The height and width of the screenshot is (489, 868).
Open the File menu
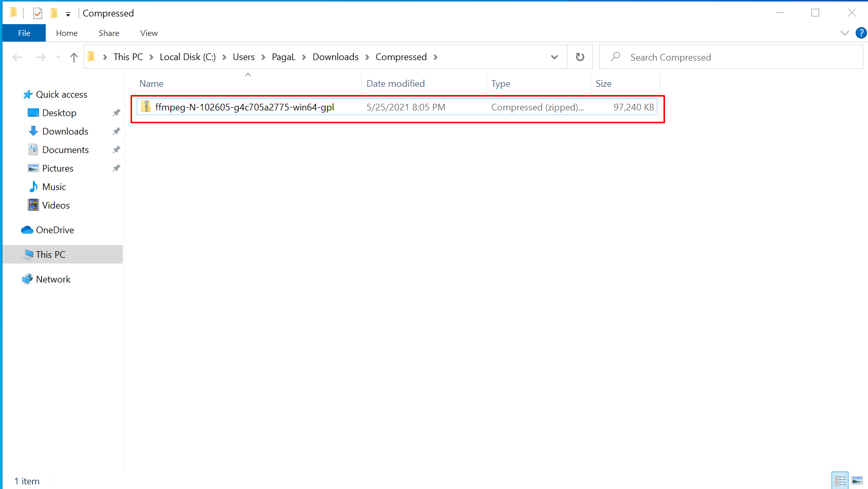(24, 33)
